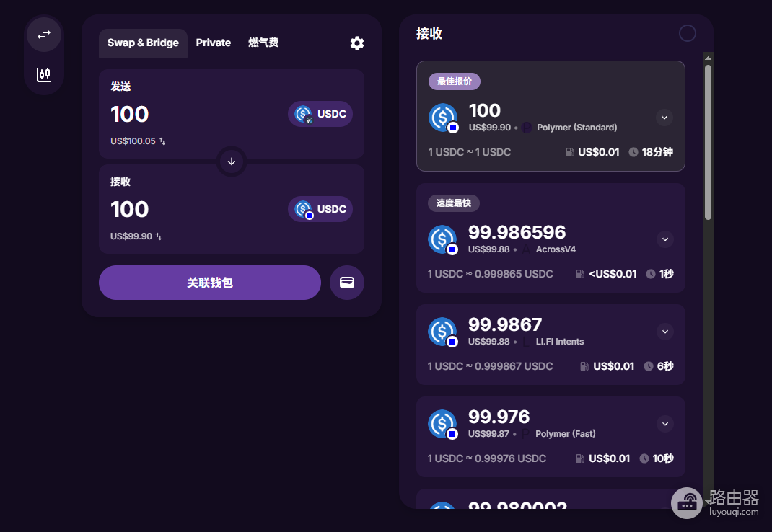Click the Polymer (Standard) provider label

[576, 128]
